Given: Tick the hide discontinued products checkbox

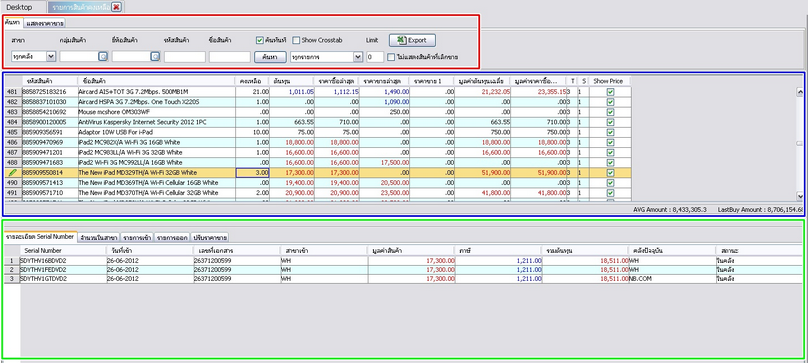Looking at the screenshot, I should pos(392,57).
